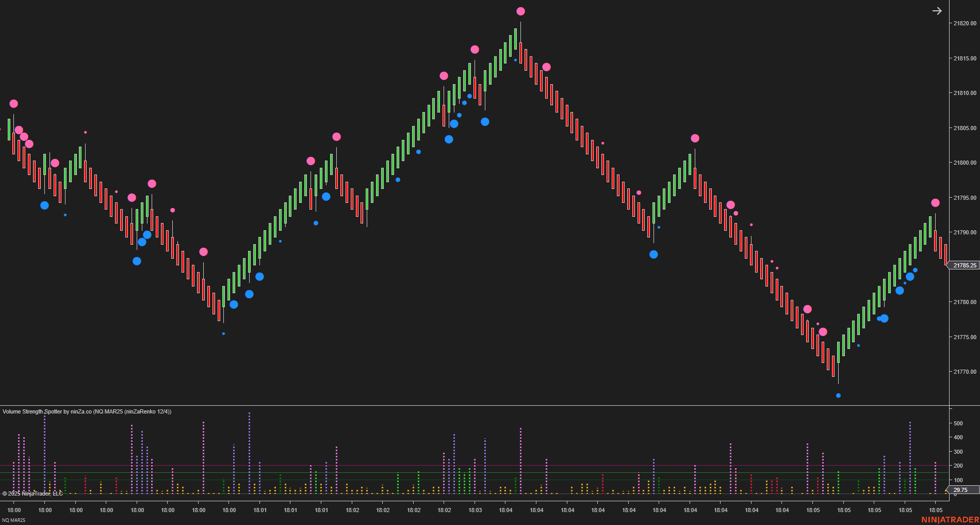Click the scroll-to-latest arrow icon
The width and height of the screenshot is (980, 525).
(937, 10)
